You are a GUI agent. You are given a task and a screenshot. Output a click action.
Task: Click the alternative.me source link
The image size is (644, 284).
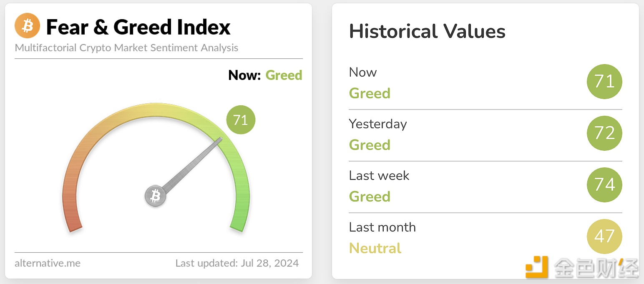48,263
